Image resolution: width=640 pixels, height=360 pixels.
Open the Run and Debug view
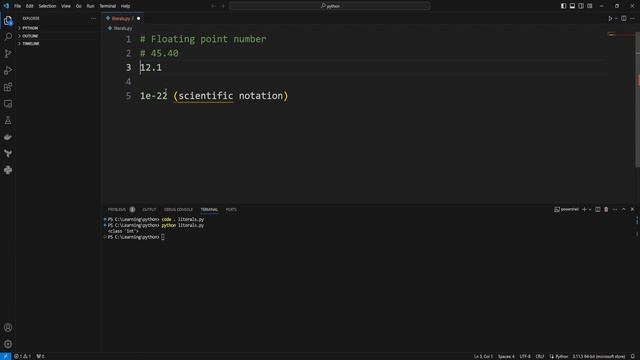[8, 70]
